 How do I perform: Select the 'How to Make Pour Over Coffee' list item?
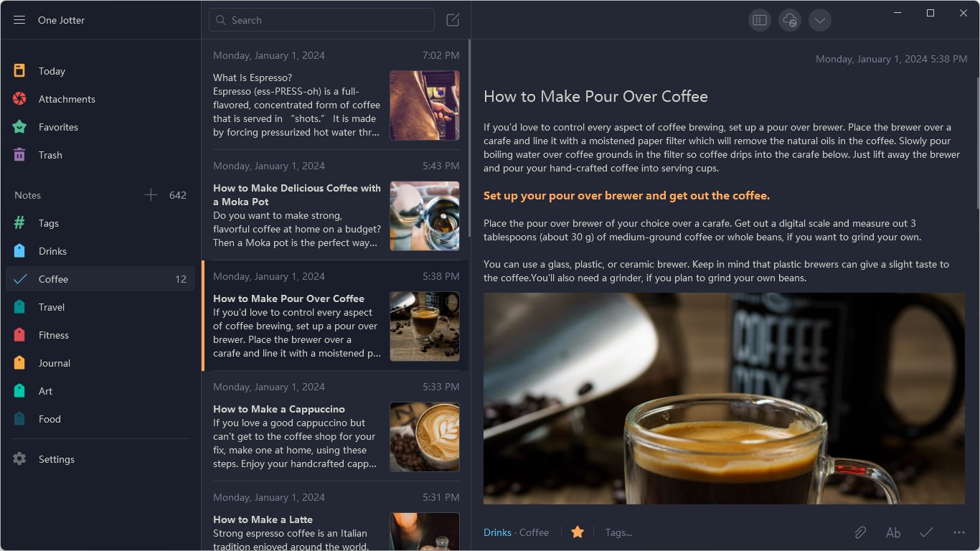(336, 316)
